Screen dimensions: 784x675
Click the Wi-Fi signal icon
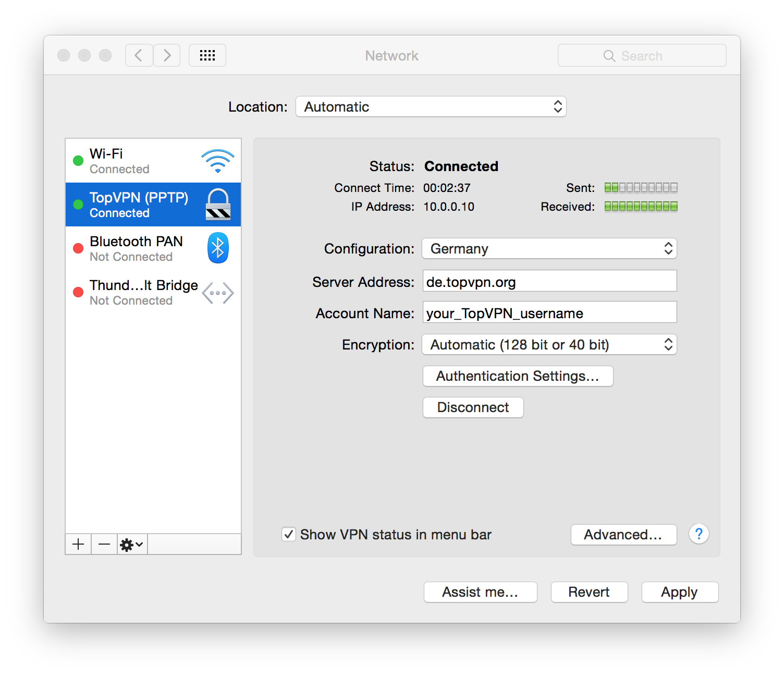pos(218,161)
